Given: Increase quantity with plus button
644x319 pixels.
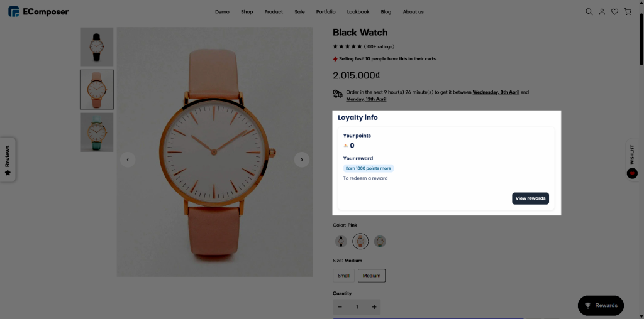Looking at the screenshot, I should pos(374,307).
